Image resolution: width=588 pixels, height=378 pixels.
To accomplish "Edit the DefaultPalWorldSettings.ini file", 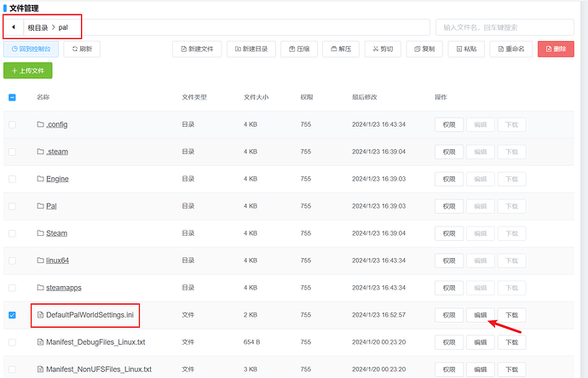I will click(x=480, y=315).
